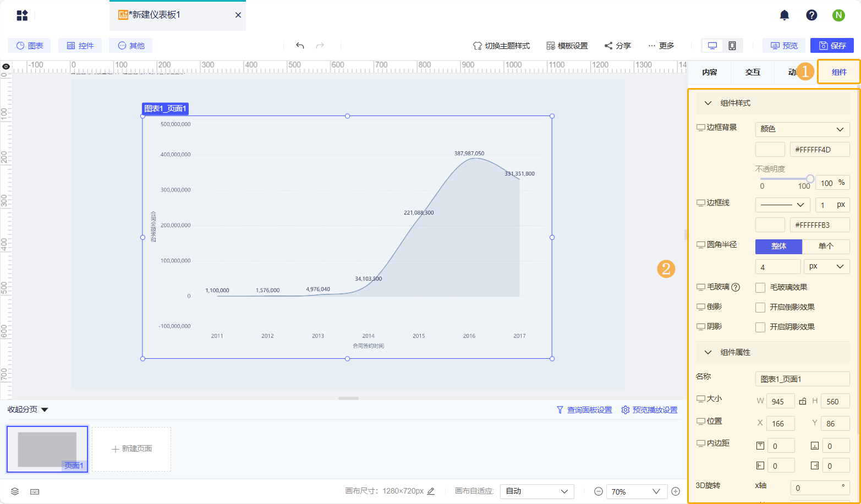Enable 开启阴影效果 checkbox
This screenshot has height=504, width=861.
[760, 327]
